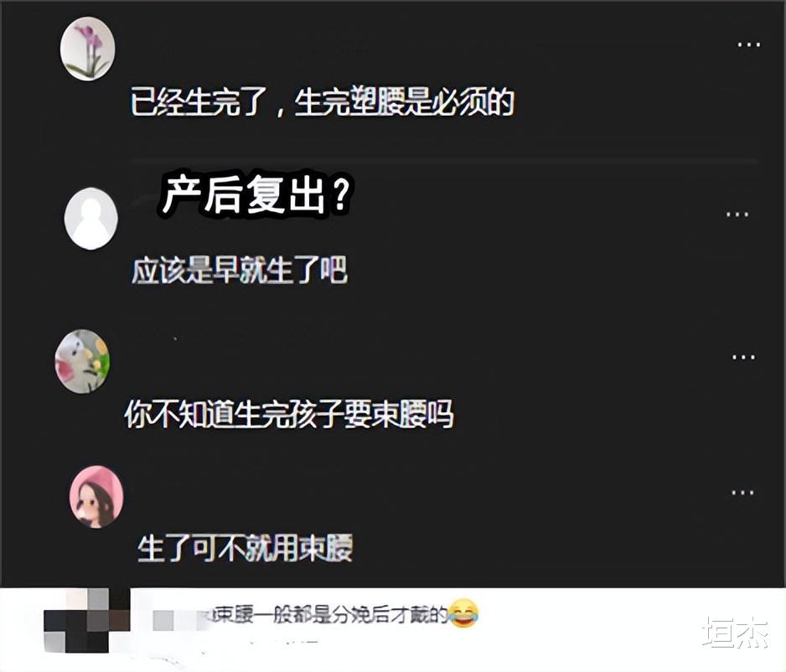
Task: Tap the 产后复出? caption overlay
Action: point(256,195)
